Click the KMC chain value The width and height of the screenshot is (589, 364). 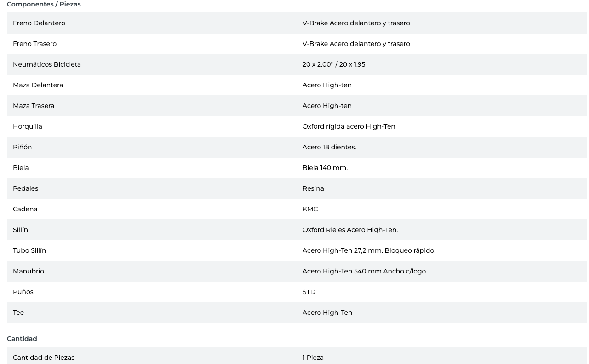tap(310, 209)
